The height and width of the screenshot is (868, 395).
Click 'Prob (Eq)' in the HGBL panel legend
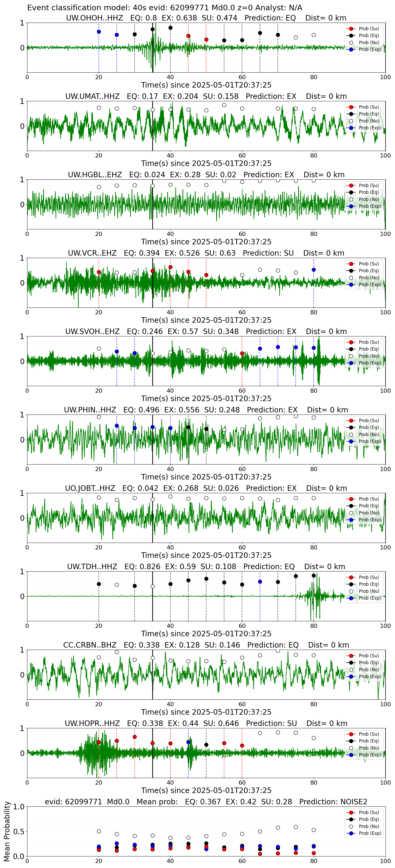[369, 192]
